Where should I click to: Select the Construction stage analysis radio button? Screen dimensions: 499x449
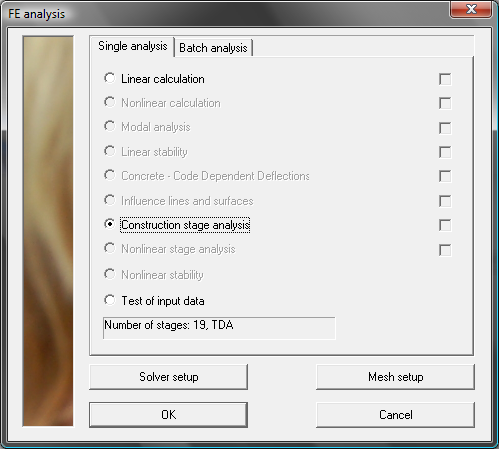[x=177, y=225]
